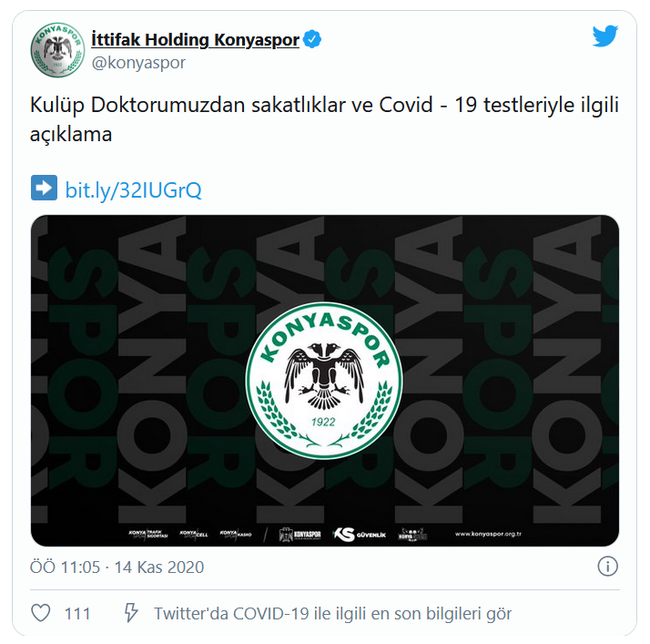Click the blue right-arrow emoji

pos(44,188)
